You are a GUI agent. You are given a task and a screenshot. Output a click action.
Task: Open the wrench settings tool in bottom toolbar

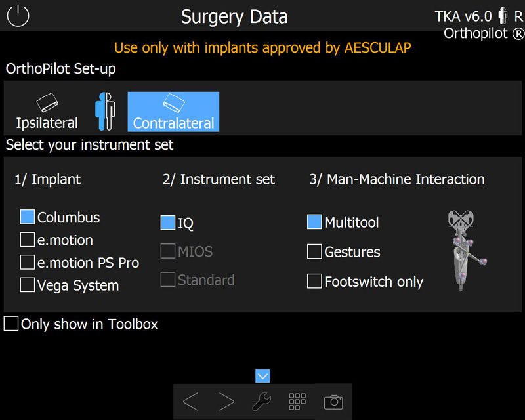pyautogui.click(x=262, y=401)
